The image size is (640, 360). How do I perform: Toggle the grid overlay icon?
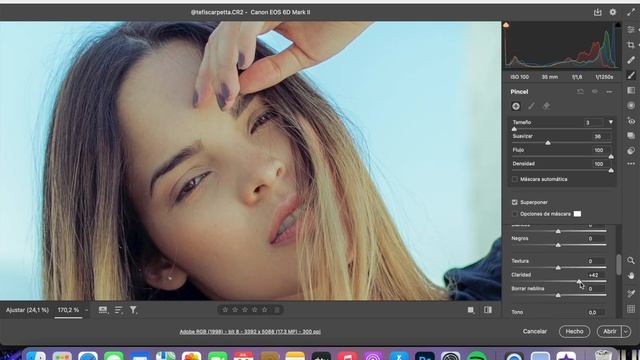631,309
